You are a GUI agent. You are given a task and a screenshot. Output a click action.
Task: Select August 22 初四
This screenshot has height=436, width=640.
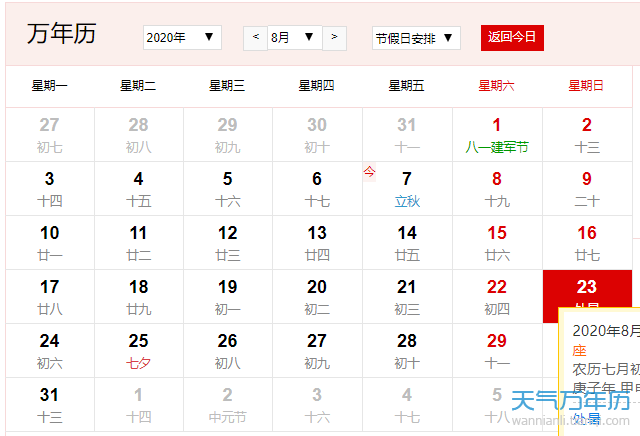click(x=497, y=297)
